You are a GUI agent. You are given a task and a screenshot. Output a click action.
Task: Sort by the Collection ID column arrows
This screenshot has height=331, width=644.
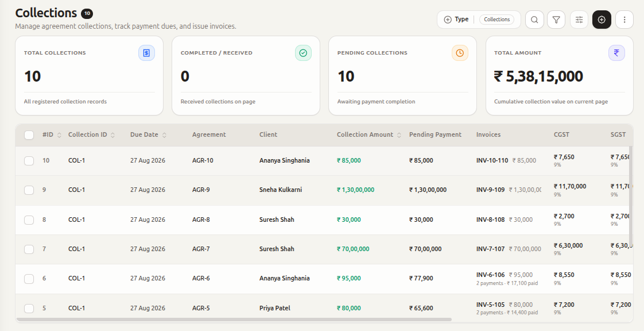(112, 135)
